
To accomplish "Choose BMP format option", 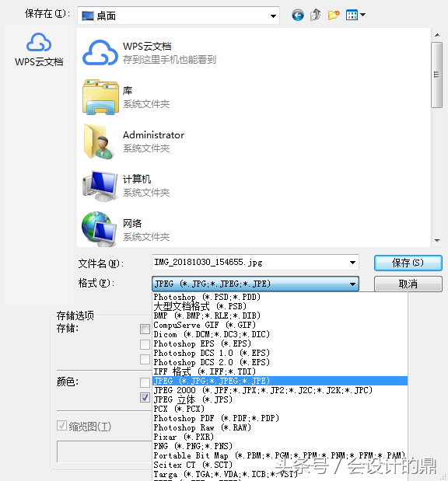I will click(x=280, y=315).
